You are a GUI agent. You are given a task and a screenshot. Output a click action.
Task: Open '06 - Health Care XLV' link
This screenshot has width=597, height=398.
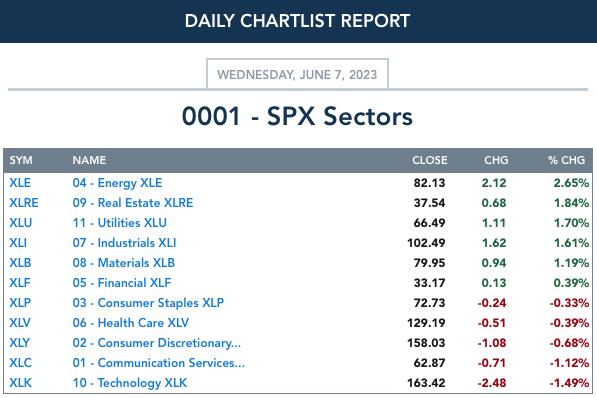tap(131, 323)
